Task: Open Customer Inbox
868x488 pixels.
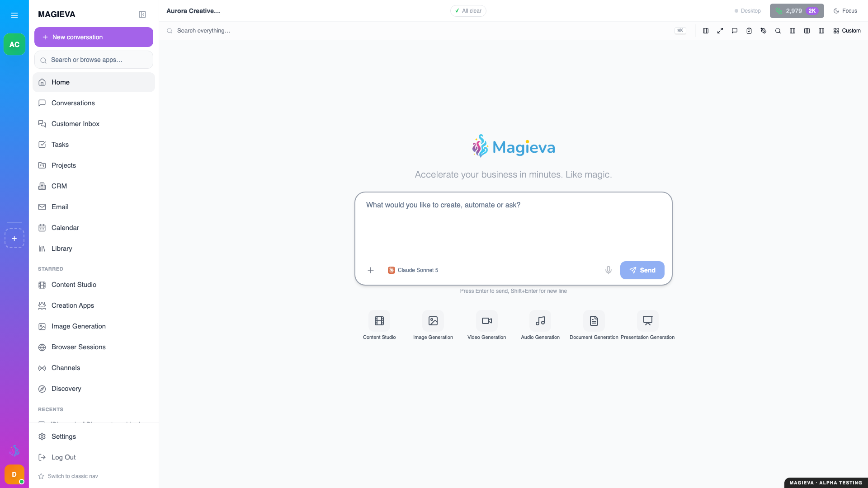Action: point(94,124)
